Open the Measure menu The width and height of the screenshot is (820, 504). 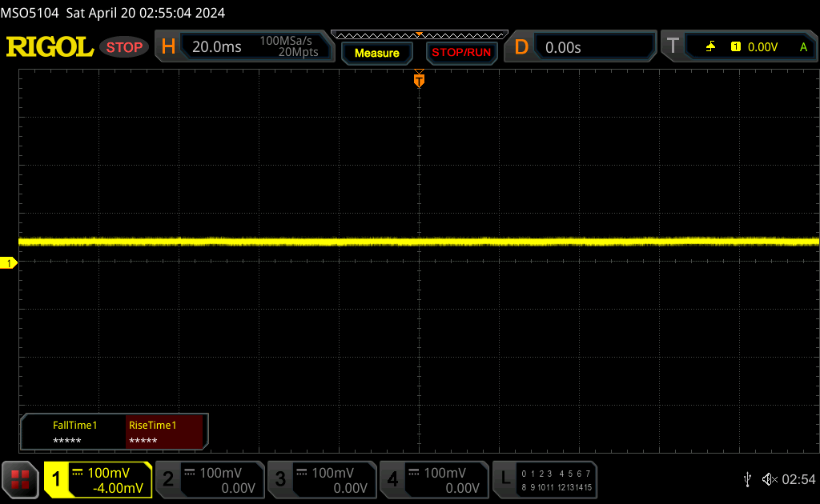coord(376,53)
